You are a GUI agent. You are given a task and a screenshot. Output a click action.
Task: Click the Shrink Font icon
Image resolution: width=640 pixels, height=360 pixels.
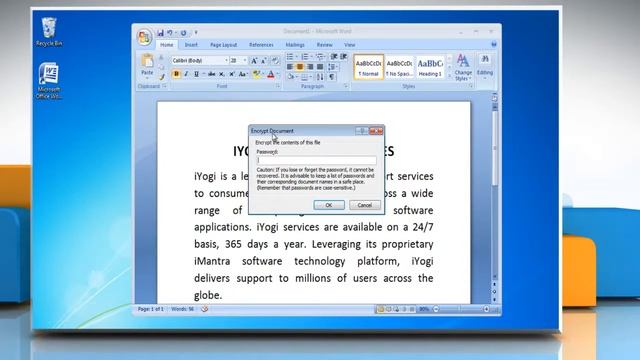pyautogui.click(x=264, y=61)
